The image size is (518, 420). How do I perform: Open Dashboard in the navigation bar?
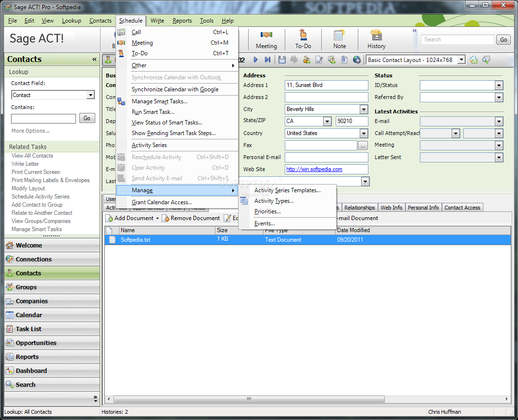coord(52,371)
